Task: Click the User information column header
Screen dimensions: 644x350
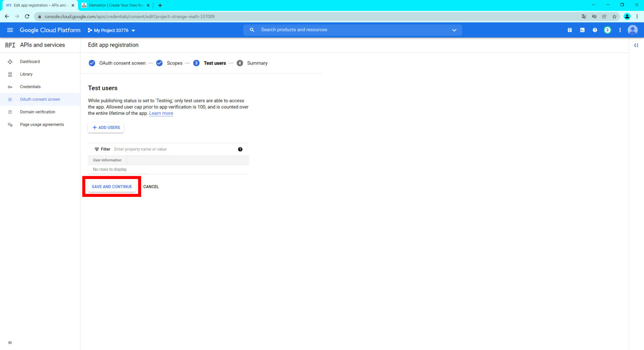Action: tap(107, 160)
